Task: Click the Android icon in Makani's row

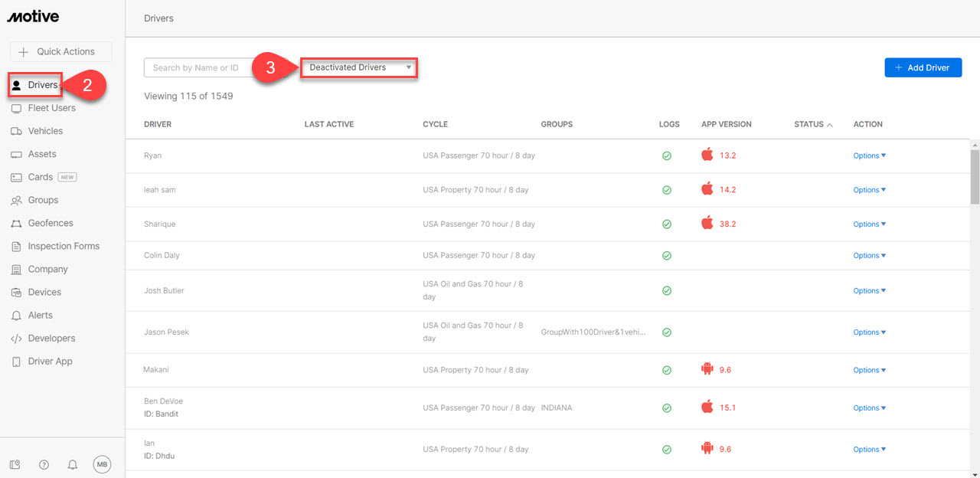Action: click(x=707, y=369)
